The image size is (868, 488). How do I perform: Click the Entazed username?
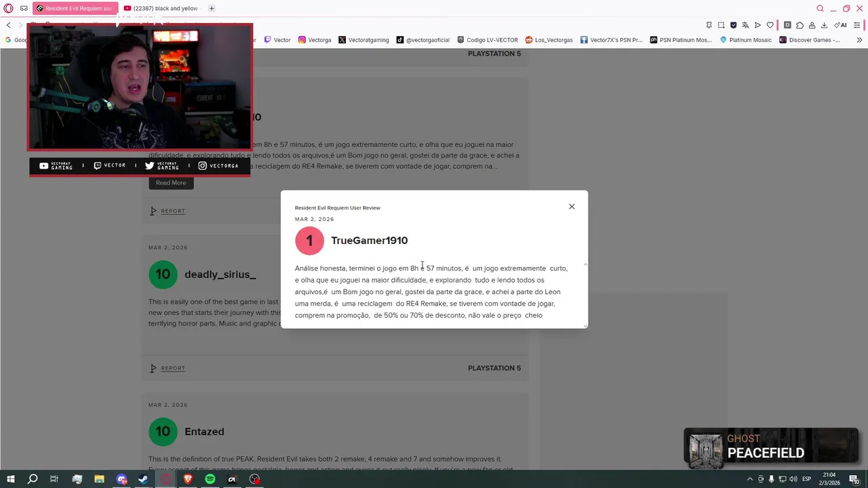tap(204, 432)
